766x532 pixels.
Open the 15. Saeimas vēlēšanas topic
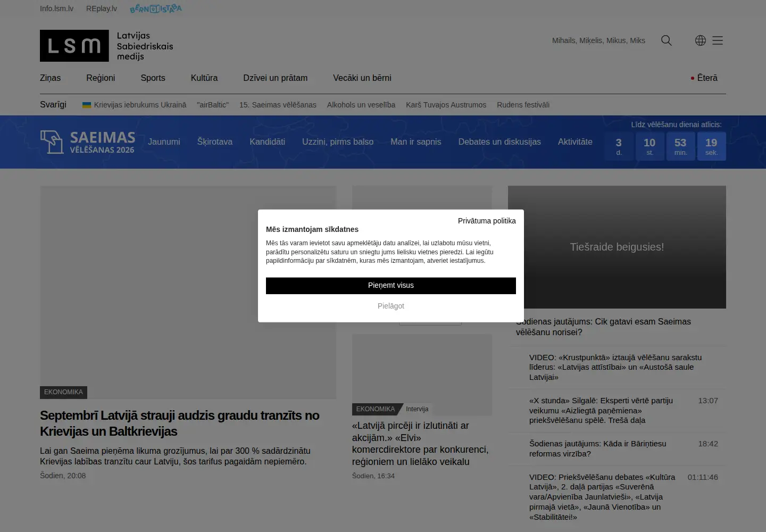pos(278,105)
